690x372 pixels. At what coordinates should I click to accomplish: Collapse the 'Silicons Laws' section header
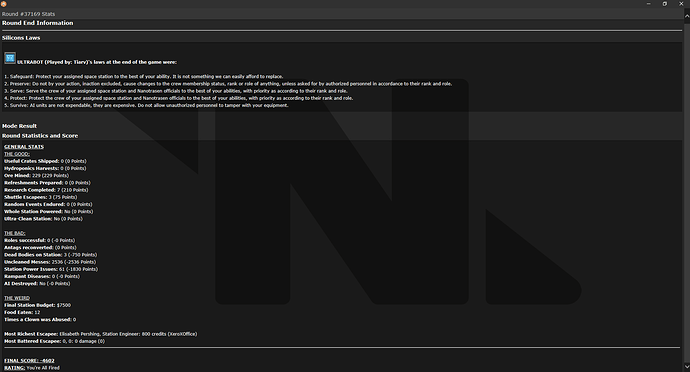(x=21, y=38)
